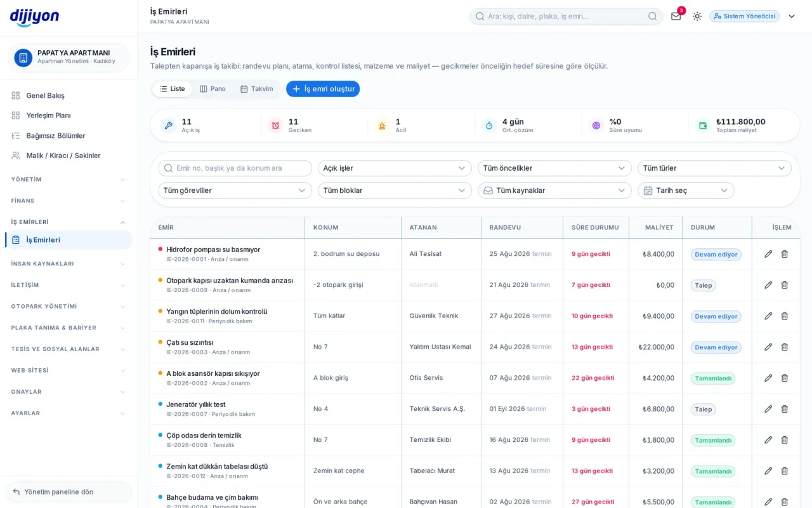Delete the Çöp odası derin temizlik order

coord(785,440)
